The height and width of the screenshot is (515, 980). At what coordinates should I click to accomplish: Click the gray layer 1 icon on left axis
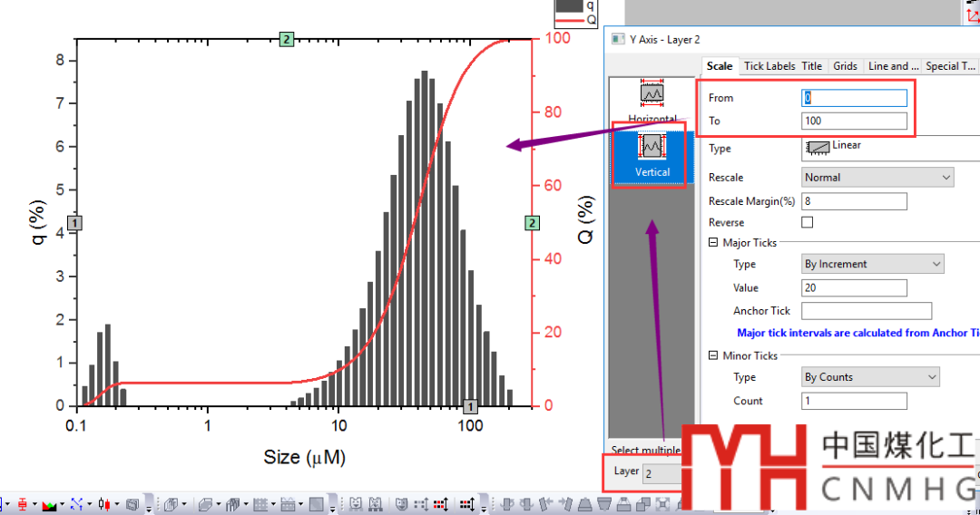pos(75,223)
